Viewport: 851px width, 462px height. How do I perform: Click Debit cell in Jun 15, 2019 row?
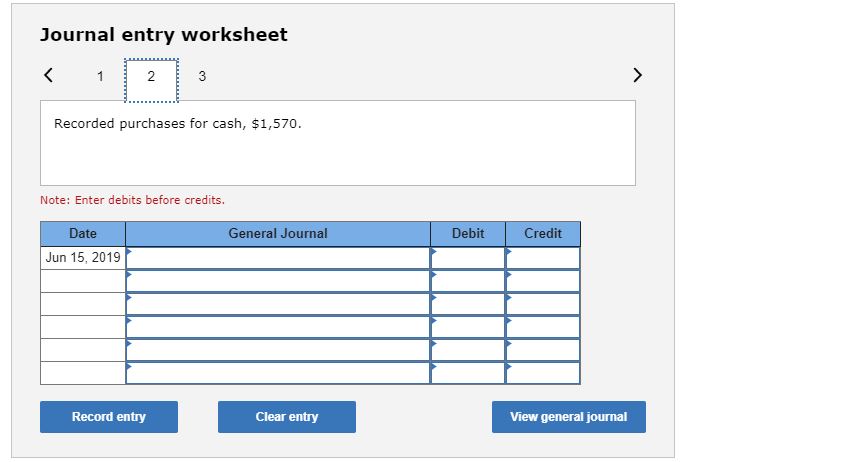pyautogui.click(x=468, y=258)
